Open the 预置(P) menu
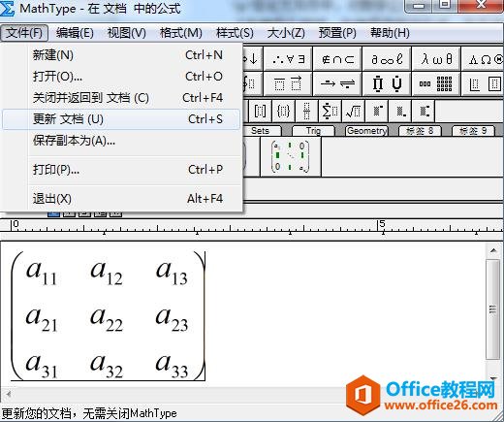 pos(337,33)
